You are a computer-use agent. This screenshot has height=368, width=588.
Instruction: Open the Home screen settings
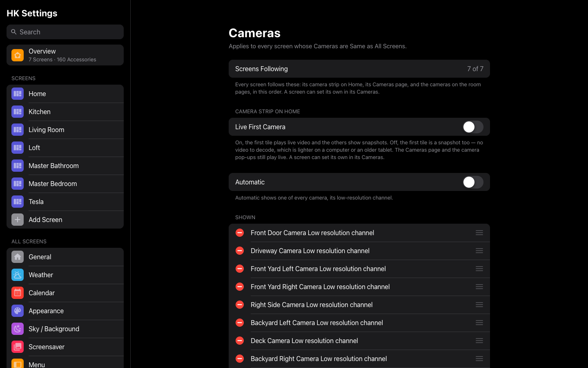65,94
